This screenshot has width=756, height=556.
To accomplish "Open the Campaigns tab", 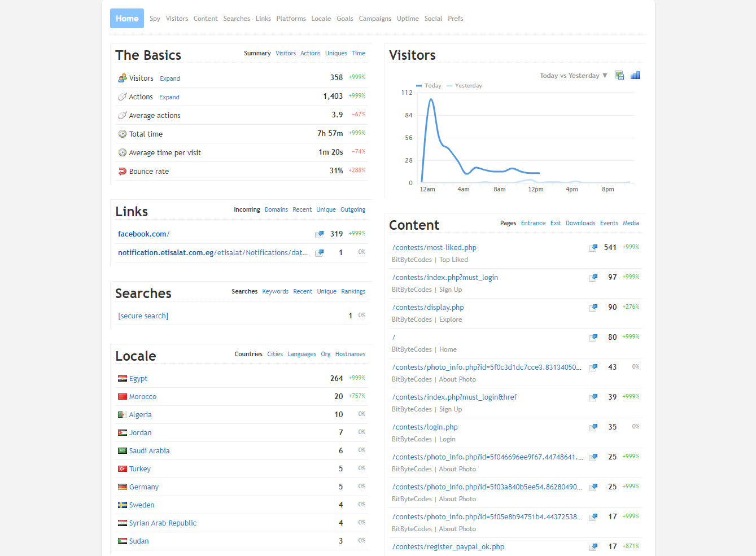I will coord(375,18).
